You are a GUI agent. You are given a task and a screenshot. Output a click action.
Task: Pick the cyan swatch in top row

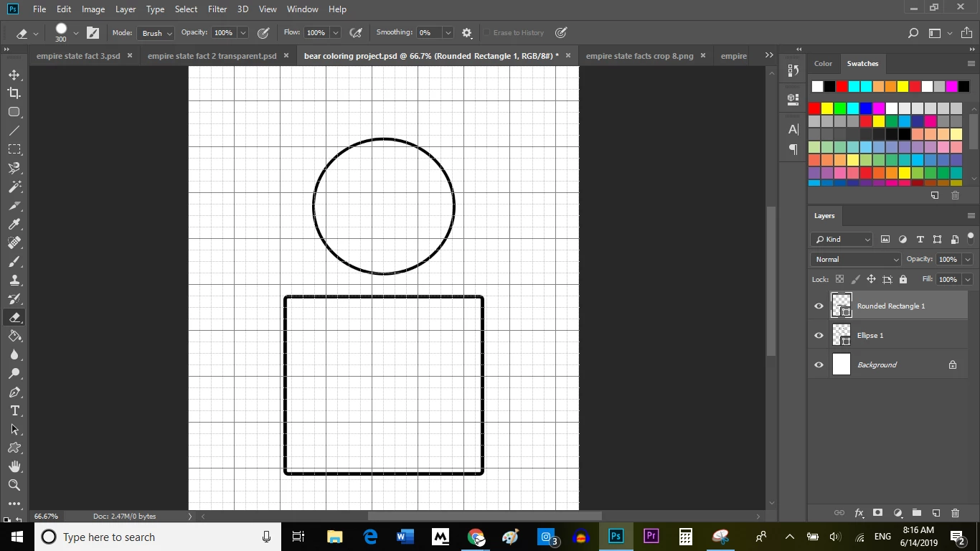tap(854, 87)
